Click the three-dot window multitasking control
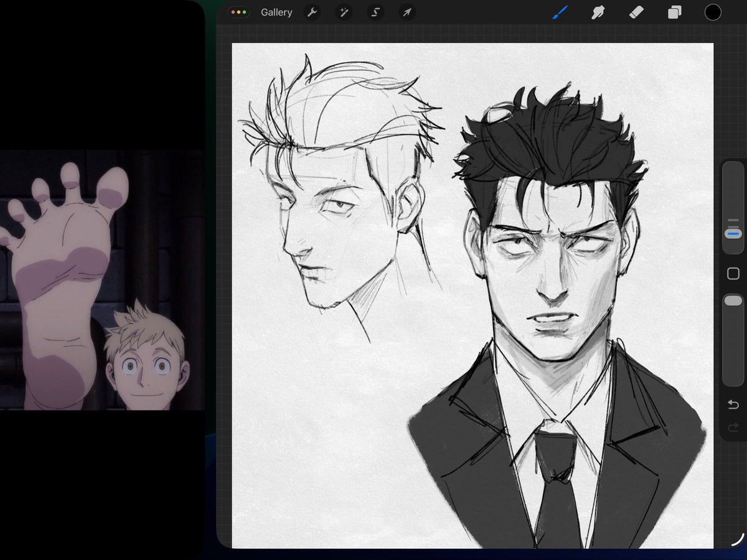Image resolution: width=747 pixels, height=560 pixels. point(238,12)
